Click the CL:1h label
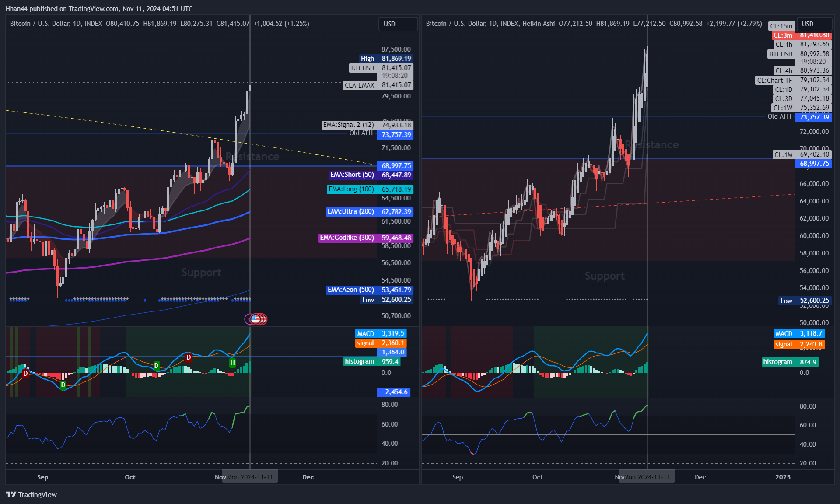 pyautogui.click(x=783, y=45)
